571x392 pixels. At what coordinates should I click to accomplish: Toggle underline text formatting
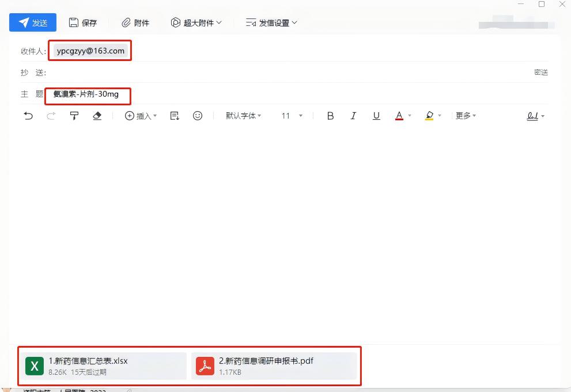pos(376,116)
